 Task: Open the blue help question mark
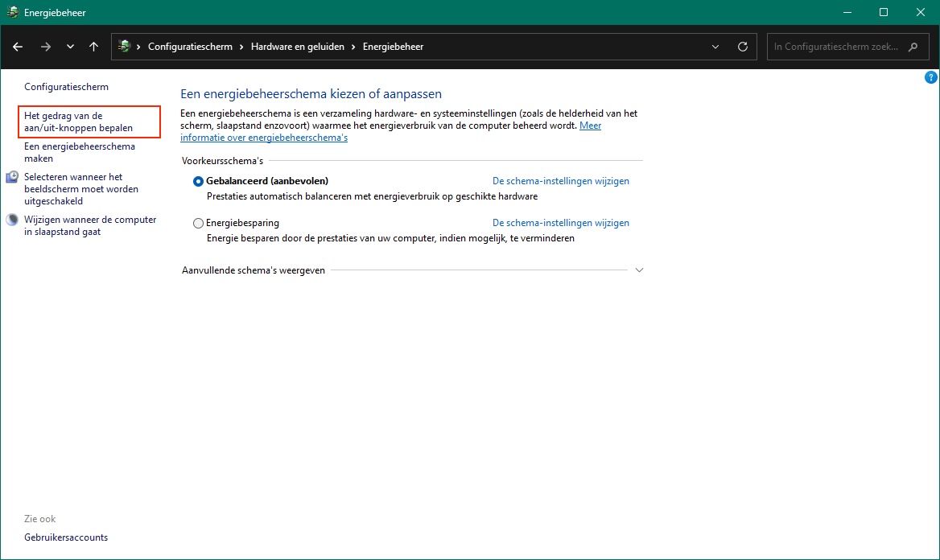tap(930, 78)
